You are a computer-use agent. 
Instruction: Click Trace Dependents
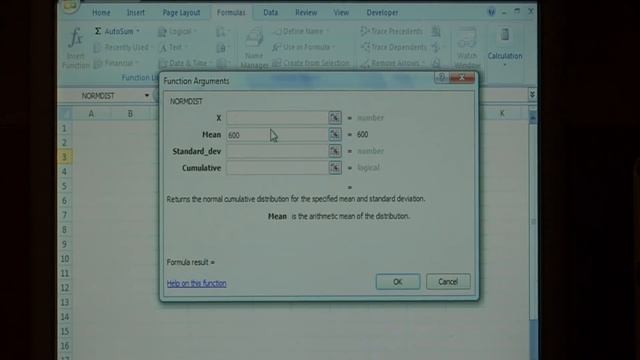click(393, 48)
